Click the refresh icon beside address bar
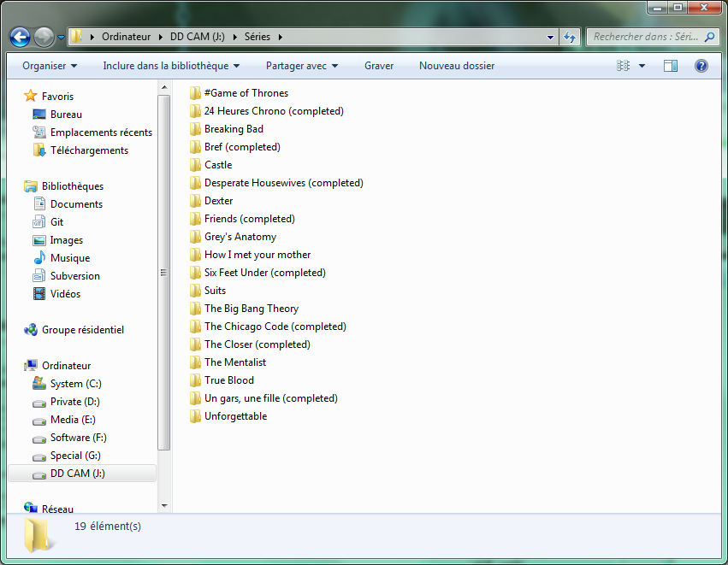This screenshot has width=728, height=565. (571, 37)
